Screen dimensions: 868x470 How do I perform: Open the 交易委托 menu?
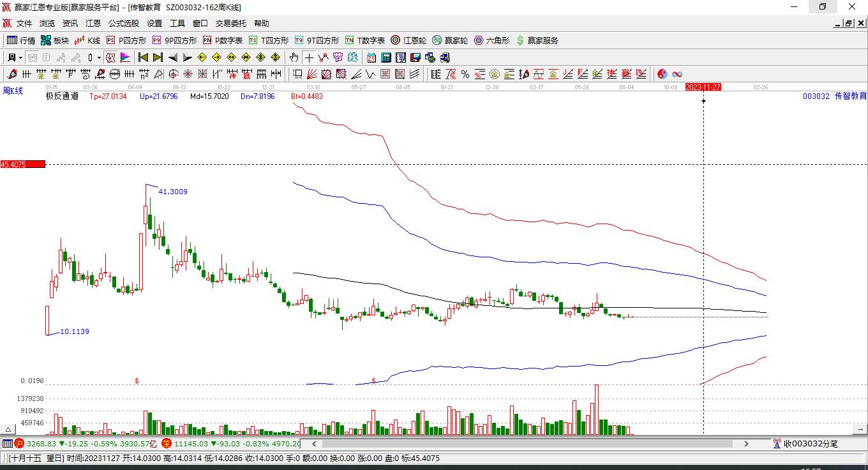click(x=230, y=24)
